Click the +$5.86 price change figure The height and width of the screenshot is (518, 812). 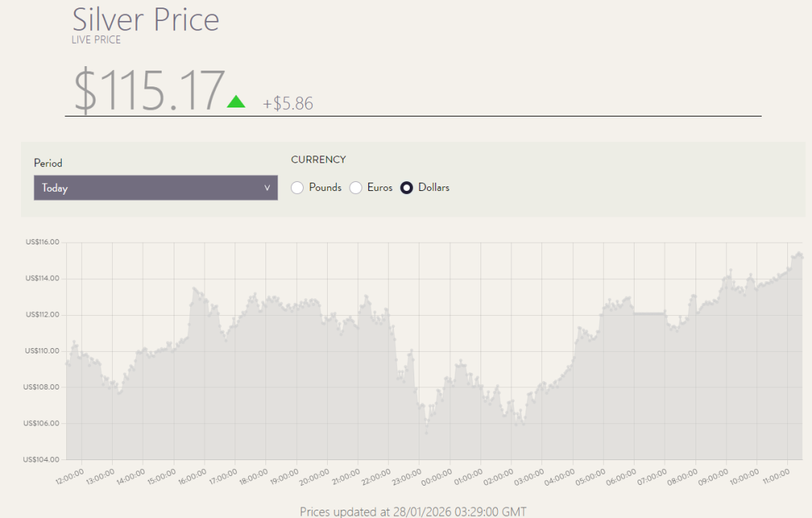(x=288, y=104)
